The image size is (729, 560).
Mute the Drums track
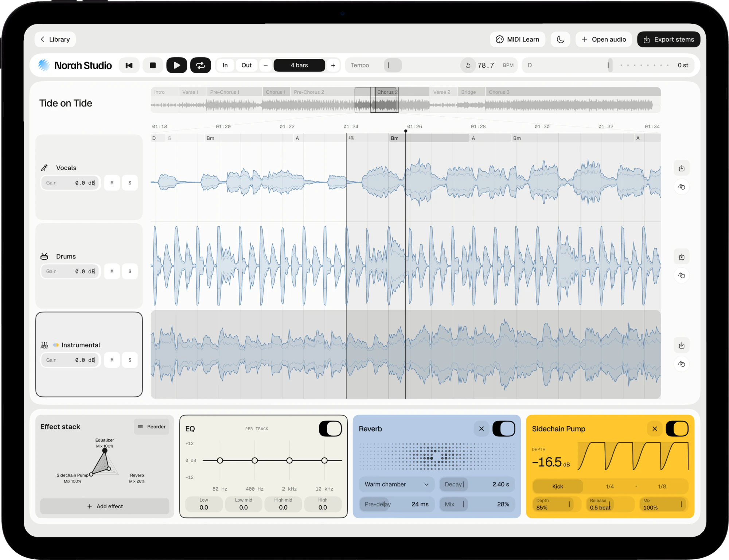tap(112, 272)
